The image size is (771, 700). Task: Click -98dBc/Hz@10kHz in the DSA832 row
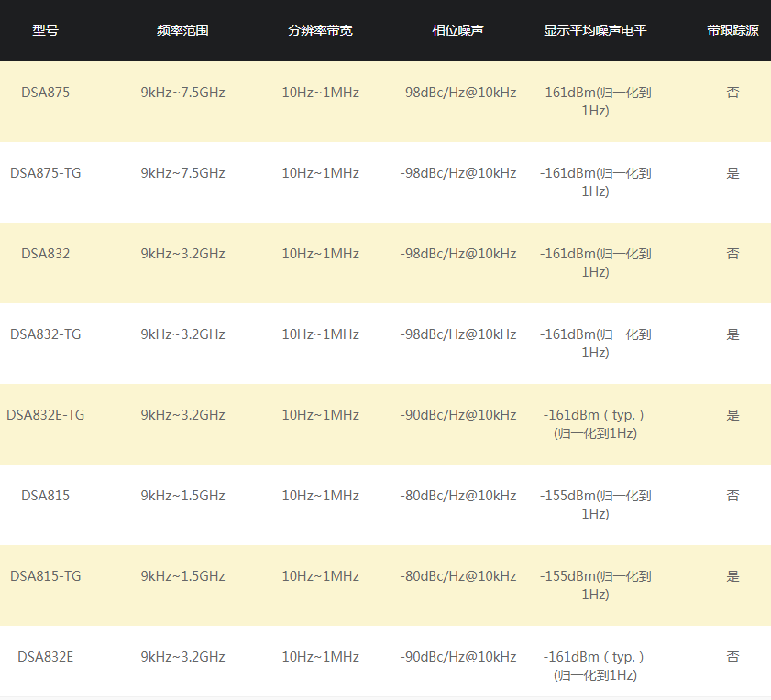tap(457, 254)
